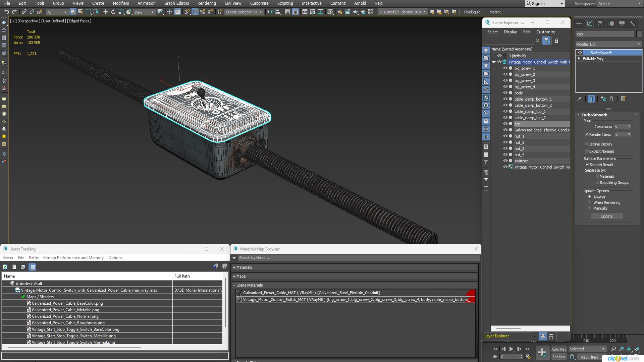Open Asset Tracking's Paths menu
The image size is (644, 362).
(34, 257)
